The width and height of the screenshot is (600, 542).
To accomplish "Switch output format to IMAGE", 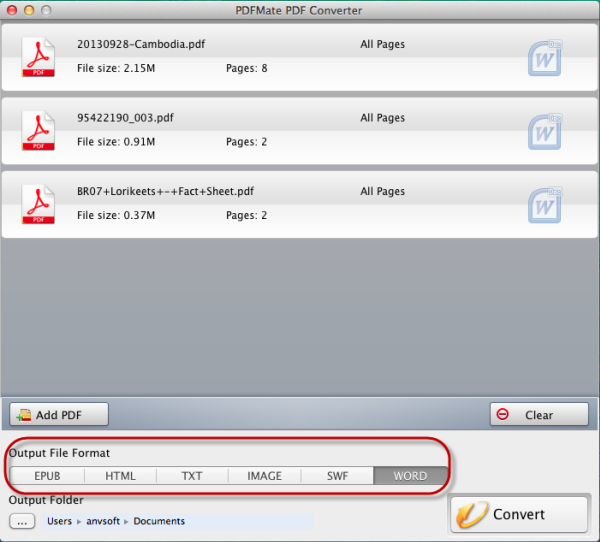I will point(264,476).
